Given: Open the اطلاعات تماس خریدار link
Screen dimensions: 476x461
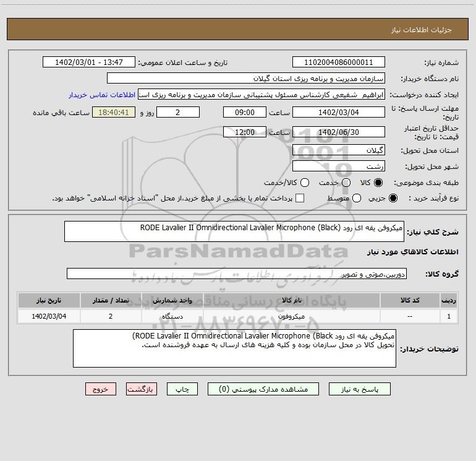Looking at the screenshot, I should click(x=102, y=95).
